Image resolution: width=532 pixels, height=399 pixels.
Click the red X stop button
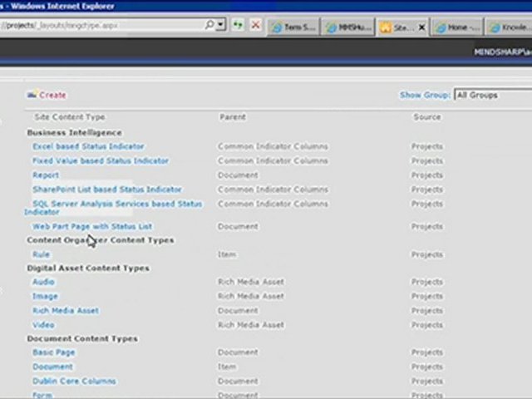coord(255,25)
